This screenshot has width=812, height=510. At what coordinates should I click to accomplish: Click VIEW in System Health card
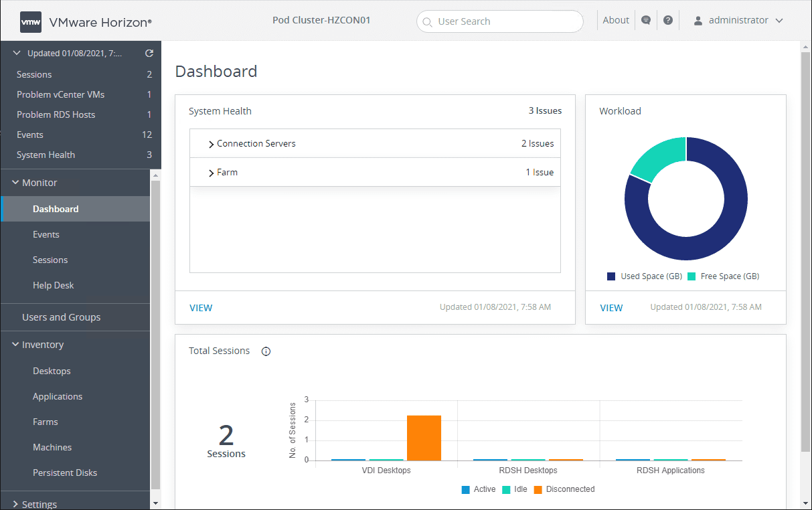click(201, 308)
